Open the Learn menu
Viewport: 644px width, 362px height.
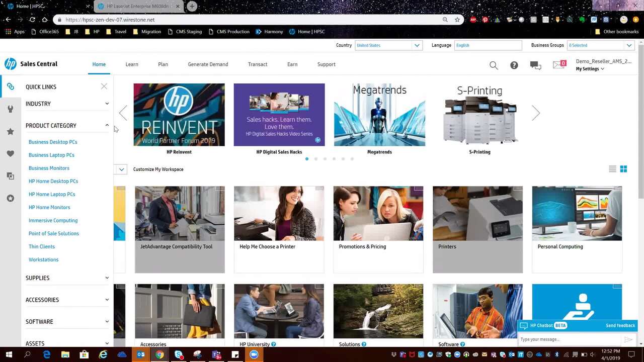point(132,64)
